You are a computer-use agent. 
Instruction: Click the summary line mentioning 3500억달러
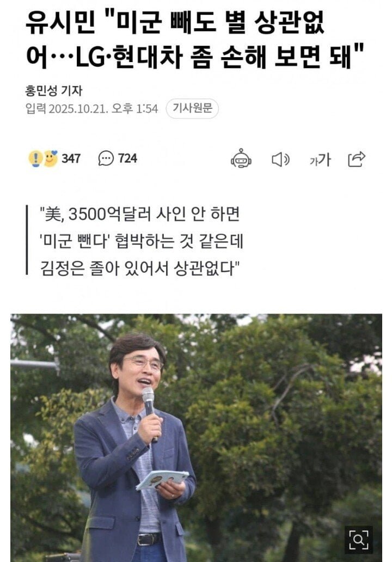139,215
